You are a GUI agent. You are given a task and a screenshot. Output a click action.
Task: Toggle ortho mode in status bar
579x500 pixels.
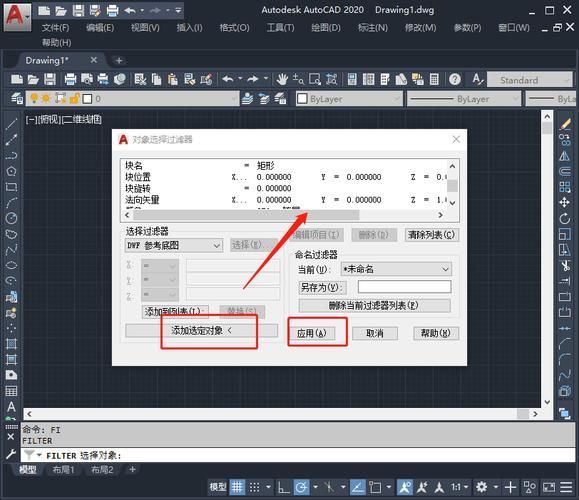click(284, 487)
